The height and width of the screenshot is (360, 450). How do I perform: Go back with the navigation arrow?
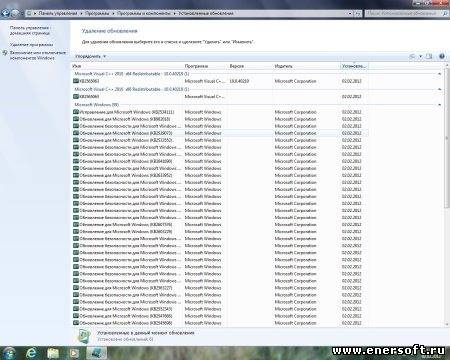5,13
